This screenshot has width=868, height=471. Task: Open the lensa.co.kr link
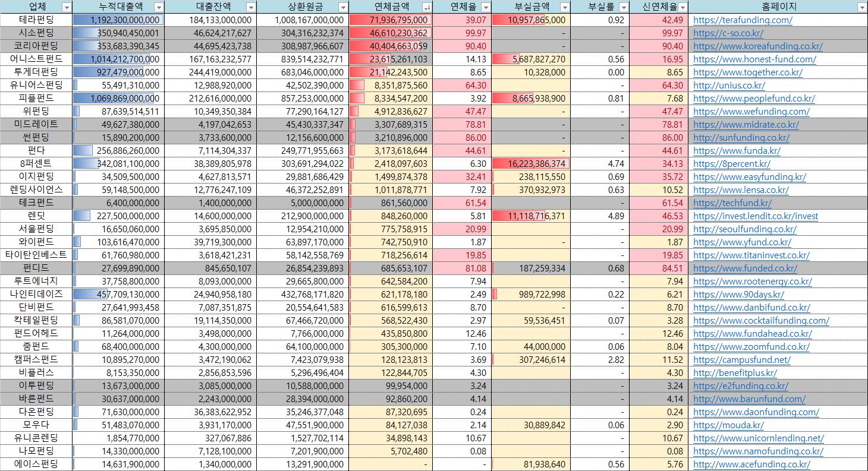click(741, 190)
